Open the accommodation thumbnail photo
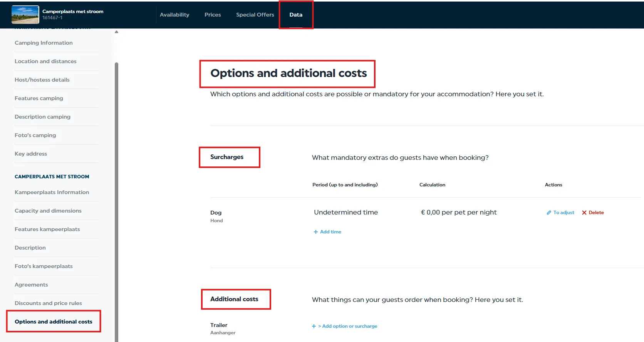This screenshot has width=644, height=342. (x=25, y=15)
